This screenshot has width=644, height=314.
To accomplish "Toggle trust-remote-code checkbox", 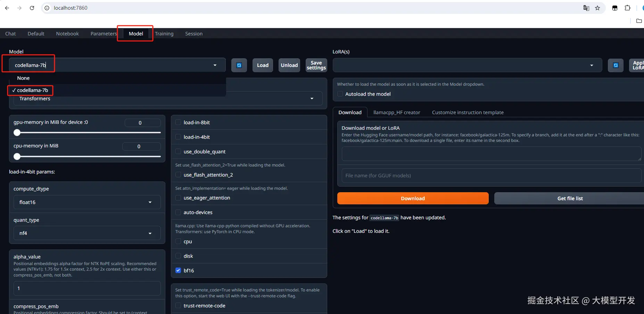I will click(x=178, y=306).
